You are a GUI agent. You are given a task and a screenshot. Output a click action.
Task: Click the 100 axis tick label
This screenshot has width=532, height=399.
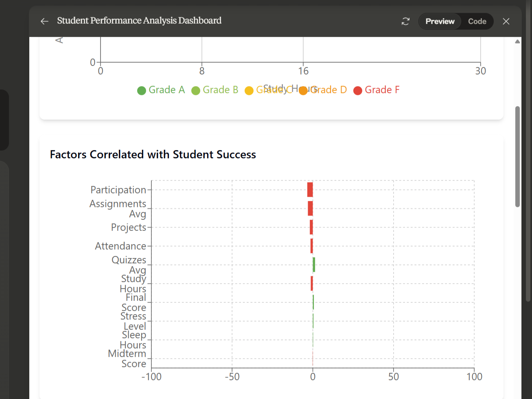[474, 377]
